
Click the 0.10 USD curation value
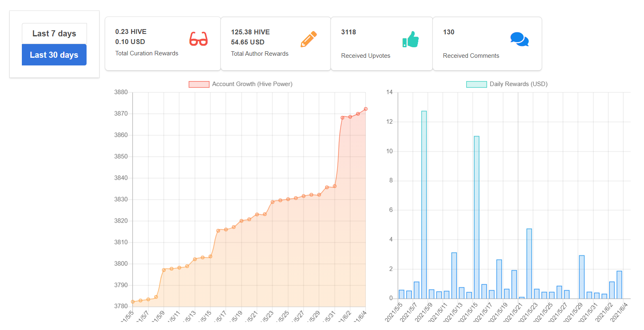[130, 42]
